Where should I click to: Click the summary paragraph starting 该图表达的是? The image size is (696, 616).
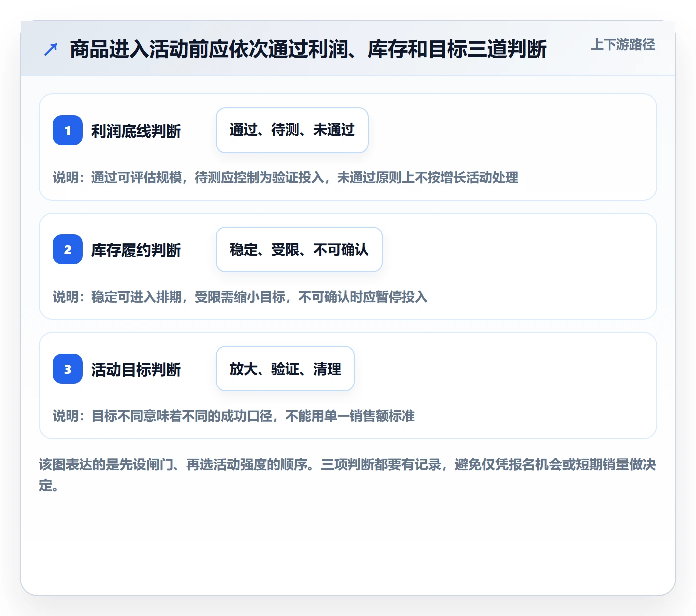348,475
